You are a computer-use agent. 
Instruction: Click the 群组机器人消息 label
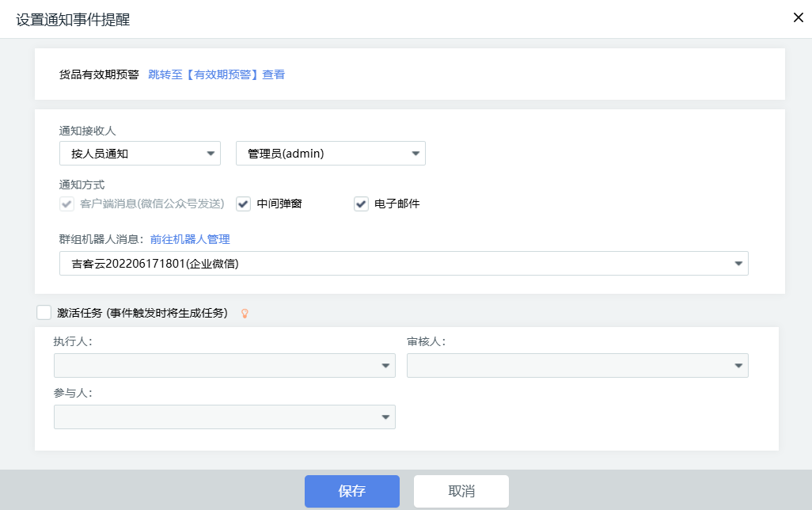(101, 239)
